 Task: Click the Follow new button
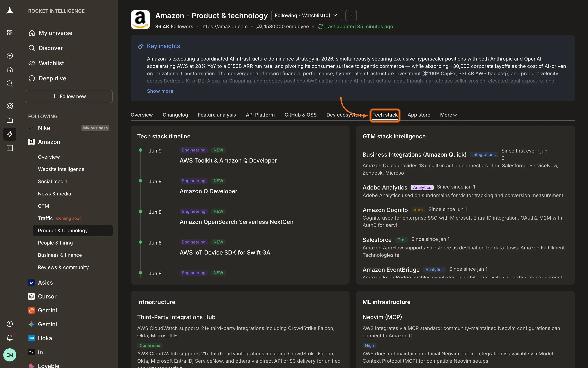click(x=69, y=96)
